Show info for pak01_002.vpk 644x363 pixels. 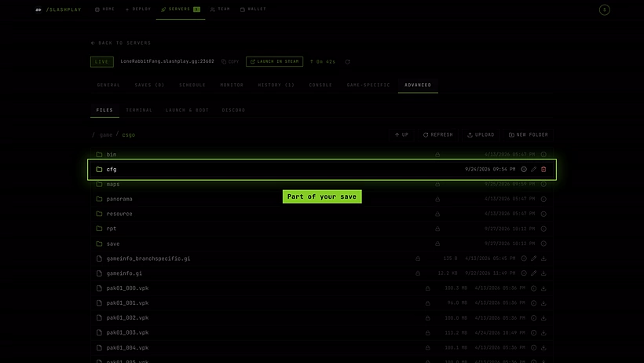click(x=533, y=317)
